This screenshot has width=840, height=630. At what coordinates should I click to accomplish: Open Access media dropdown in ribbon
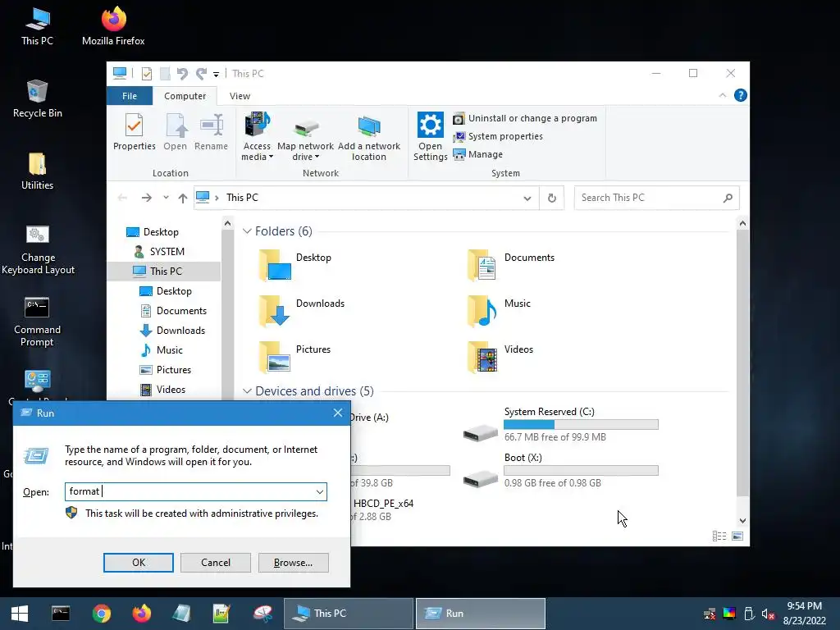(x=257, y=137)
